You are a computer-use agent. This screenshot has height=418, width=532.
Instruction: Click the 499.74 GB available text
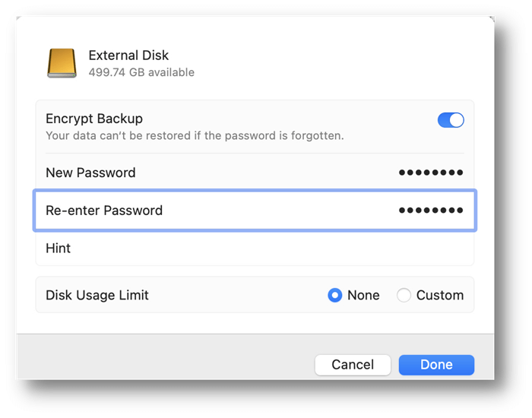(141, 72)
